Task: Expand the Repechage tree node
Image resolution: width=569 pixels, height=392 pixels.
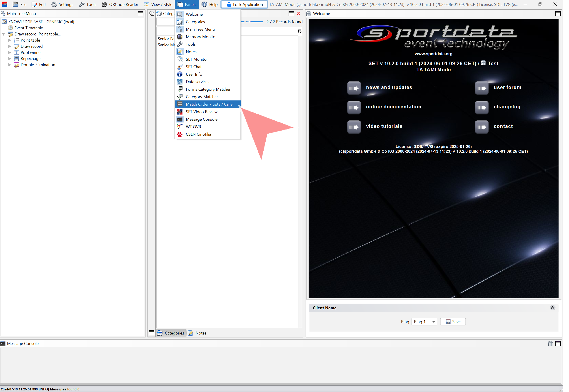Action: (10, 59)
